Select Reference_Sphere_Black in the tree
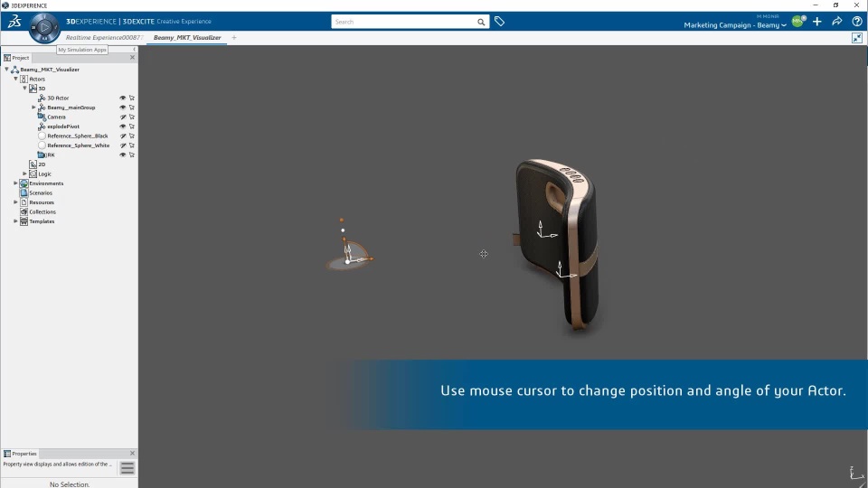This screenshot has height=488, width=868. [78, 136]
